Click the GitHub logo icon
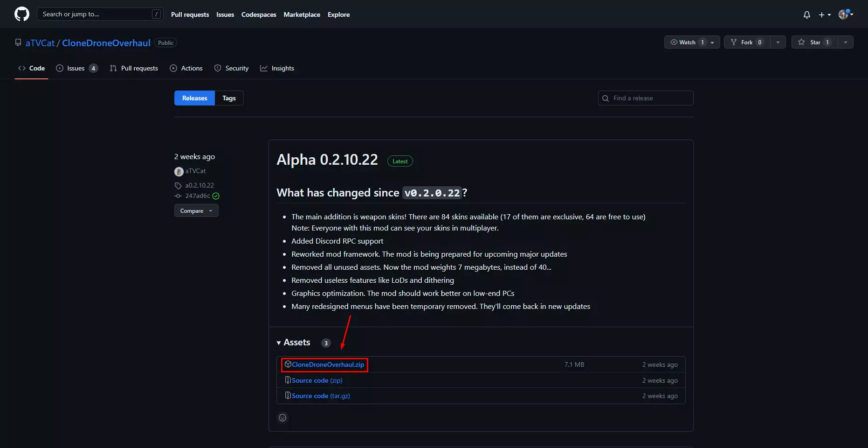This screenshot has width=868, height=448. 22,14
